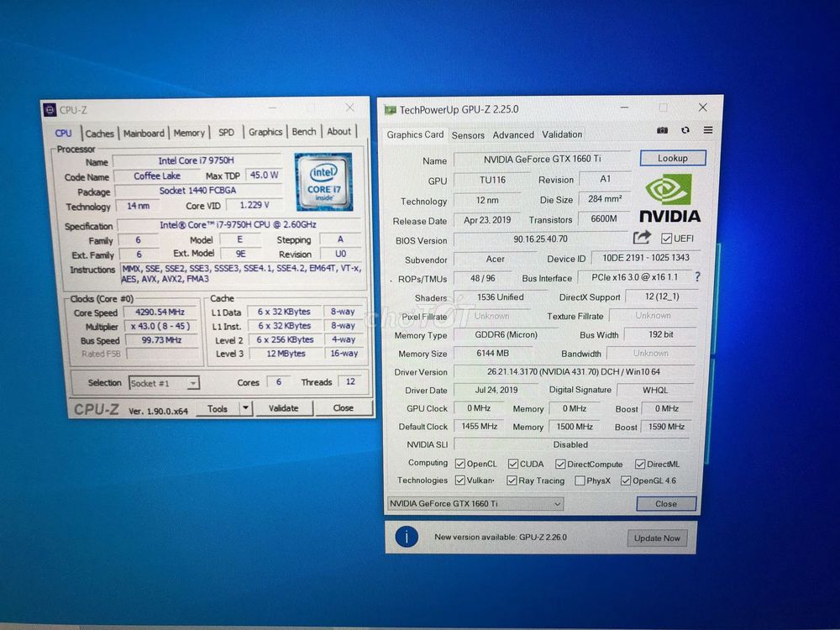Click the Bus Width value 192 bit

660,333
